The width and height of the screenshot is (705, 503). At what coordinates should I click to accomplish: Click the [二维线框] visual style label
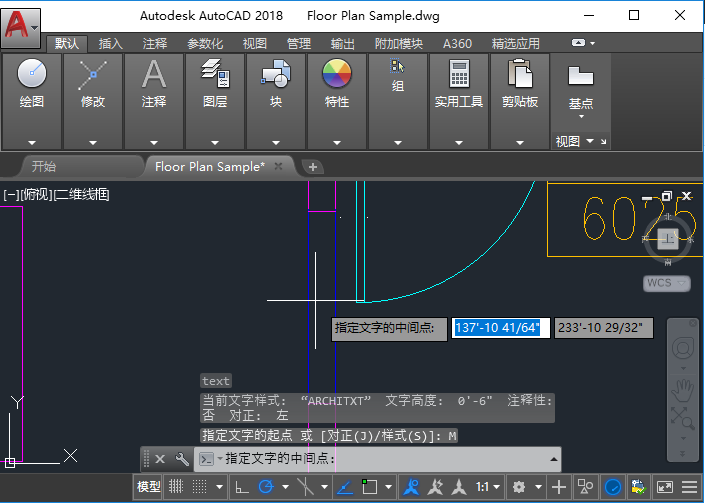pos(82,195)
